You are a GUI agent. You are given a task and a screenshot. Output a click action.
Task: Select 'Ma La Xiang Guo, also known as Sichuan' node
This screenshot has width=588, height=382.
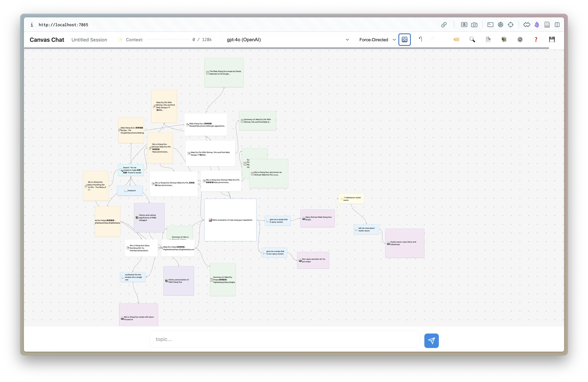pos(269,174)
